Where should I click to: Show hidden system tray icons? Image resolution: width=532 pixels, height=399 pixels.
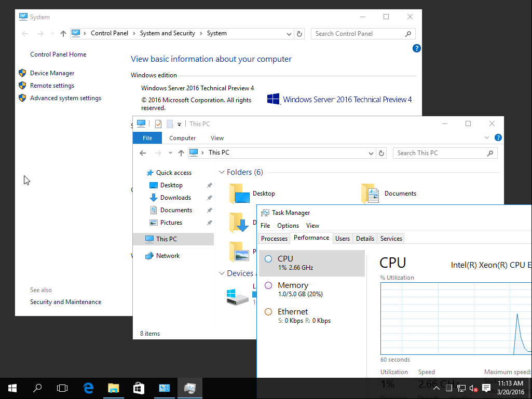(x=436, y=388)
